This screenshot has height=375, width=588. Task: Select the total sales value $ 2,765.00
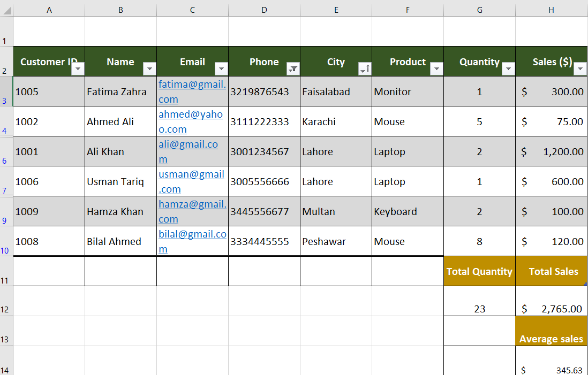point(551,301)
